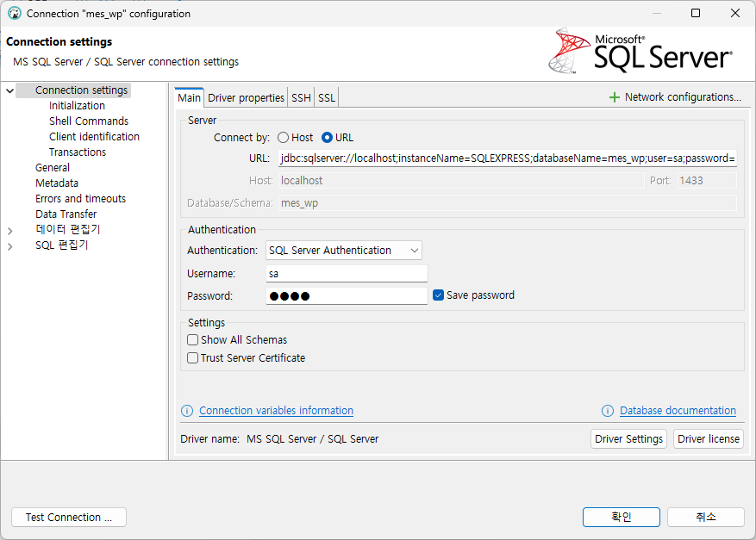The width and height of the screenshot is (756, 540).
Task: Click the Port field showing 1433
Action: [x=706, y=181]
